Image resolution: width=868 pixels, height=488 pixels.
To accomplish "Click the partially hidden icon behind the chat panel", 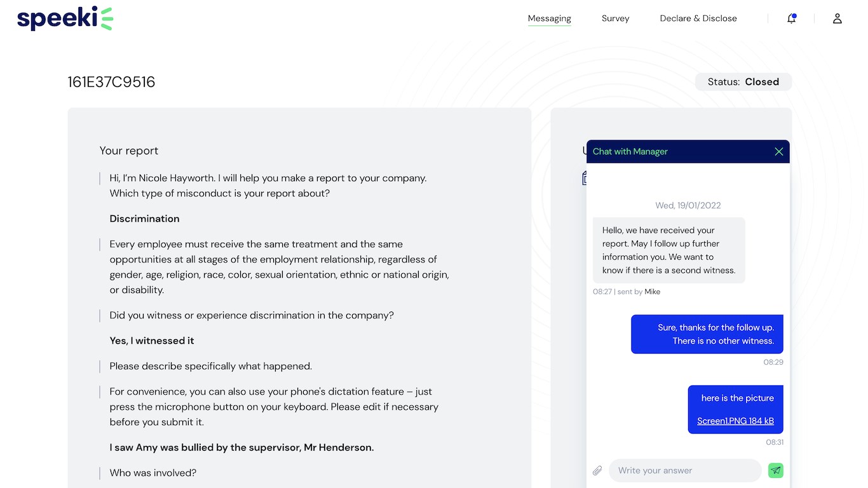I will tap(584, 179).
